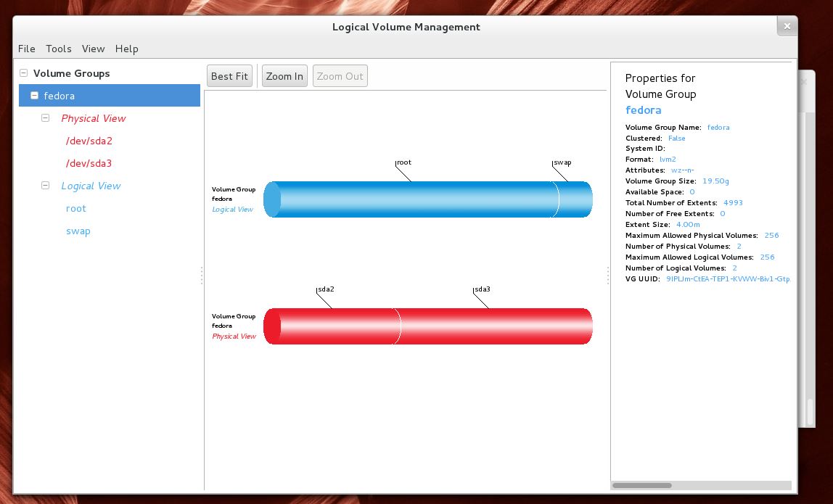Click the blue swap segment of the logical cylinder
833x504 pixels.
coord(575,199)
